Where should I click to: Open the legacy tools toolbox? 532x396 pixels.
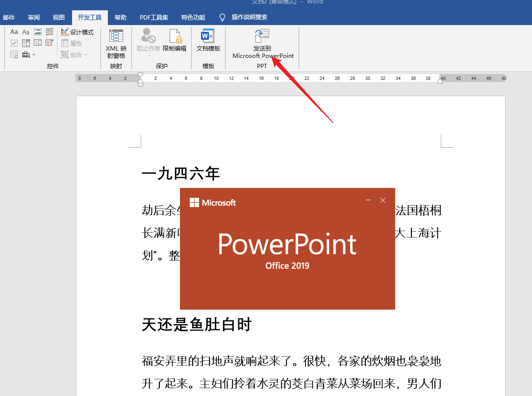(26, 54)
